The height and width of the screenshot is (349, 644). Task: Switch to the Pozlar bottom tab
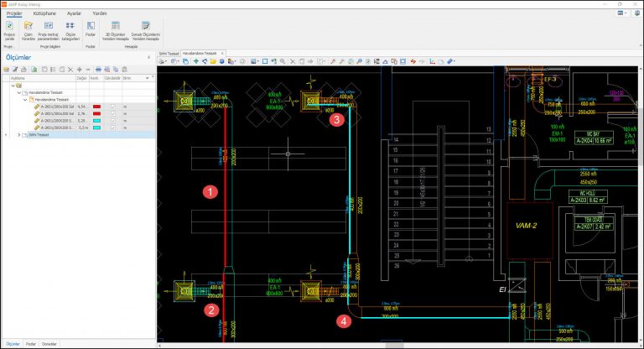coord(30,344)
